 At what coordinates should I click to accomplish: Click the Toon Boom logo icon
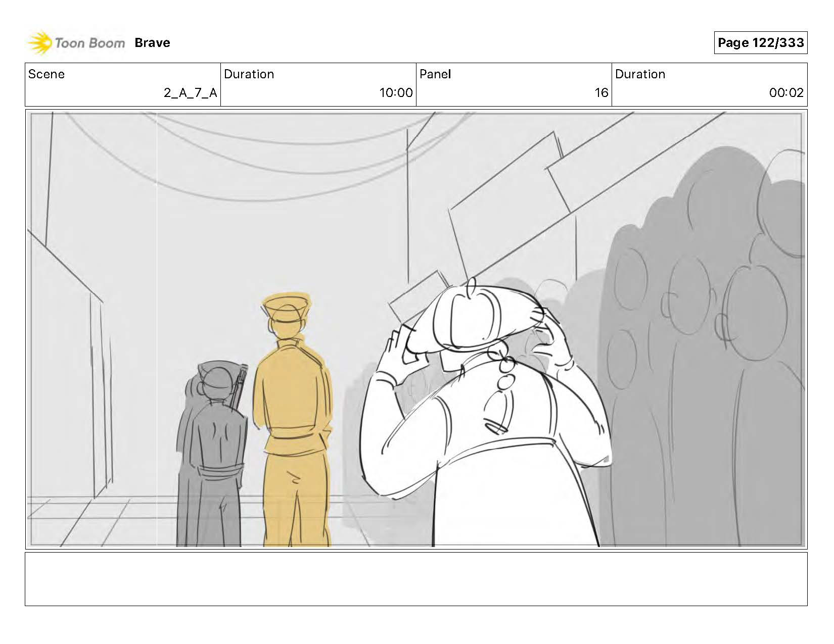[x=39, y=43]
